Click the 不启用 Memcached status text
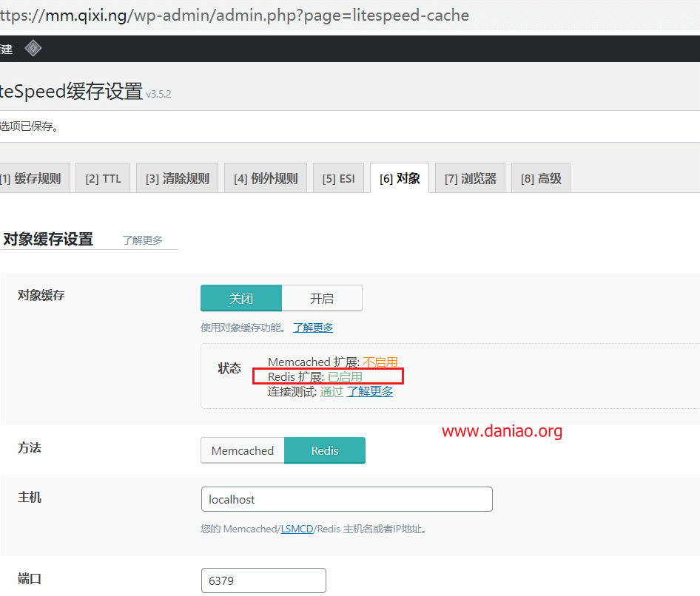Viewport: 700px width, 596px height. pos(380,362)
